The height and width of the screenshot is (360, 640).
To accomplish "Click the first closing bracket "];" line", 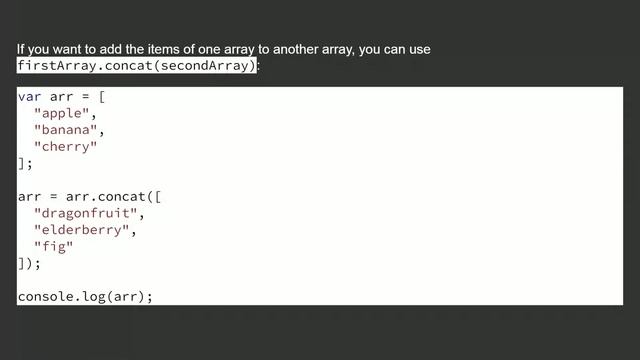I will (25, 163).
